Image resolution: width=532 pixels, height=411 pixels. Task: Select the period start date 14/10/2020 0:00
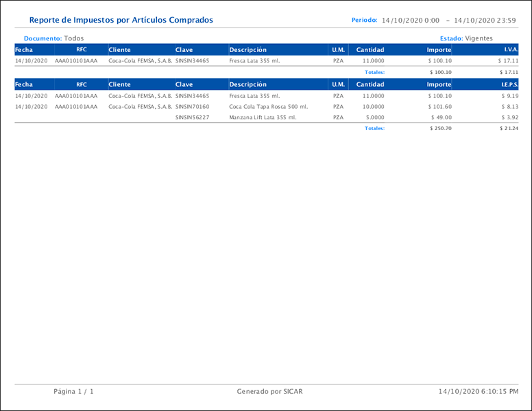[410, 21]
